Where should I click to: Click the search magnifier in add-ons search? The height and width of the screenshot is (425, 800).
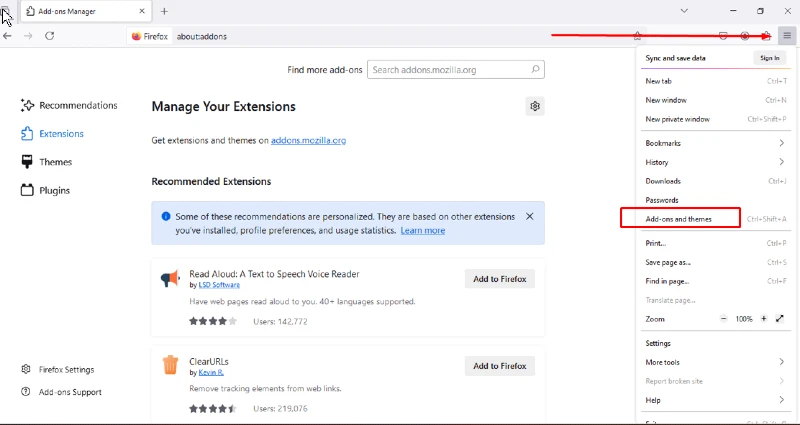coord(535,69)
